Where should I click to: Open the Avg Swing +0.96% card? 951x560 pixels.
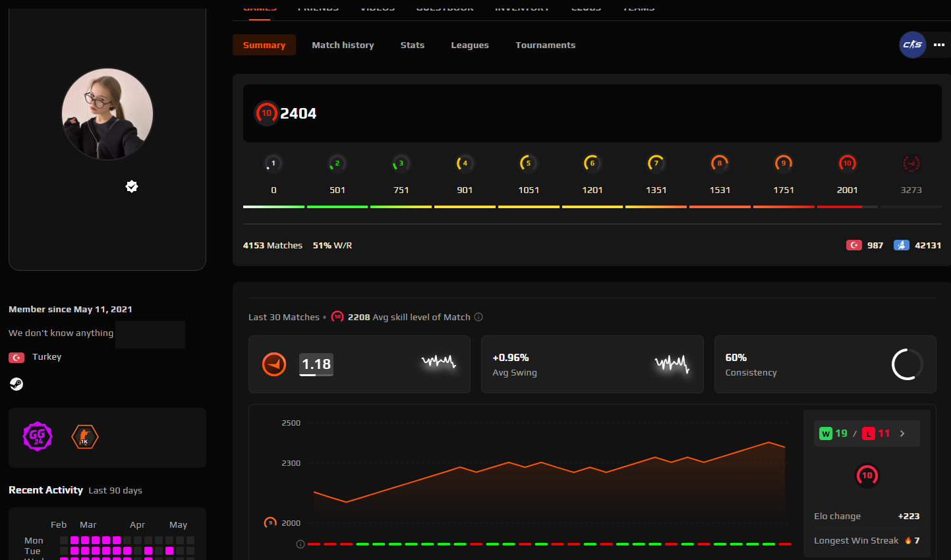point(592,364)
